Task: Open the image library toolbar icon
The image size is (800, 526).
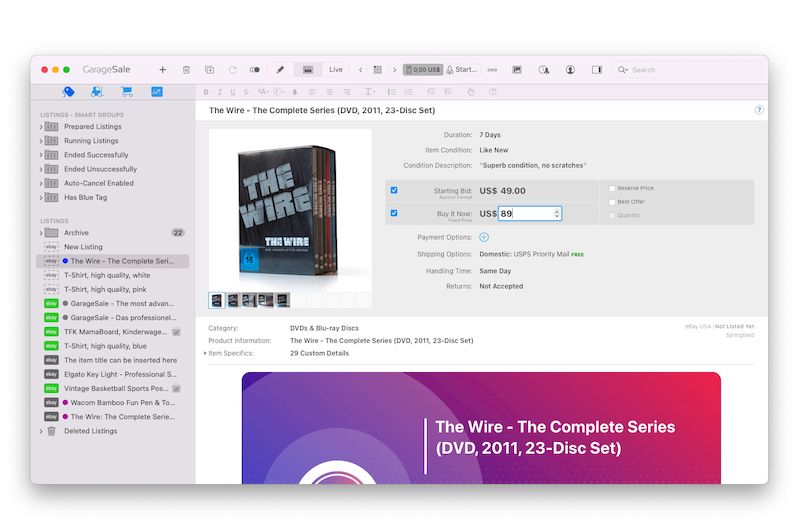Action: pyautogui.click(x=517, y=69)
